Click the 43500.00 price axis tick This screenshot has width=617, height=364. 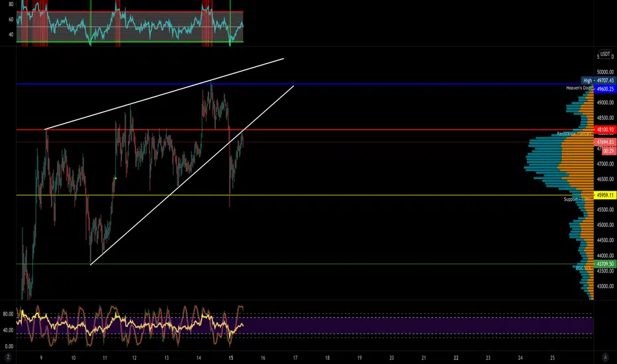605,271
